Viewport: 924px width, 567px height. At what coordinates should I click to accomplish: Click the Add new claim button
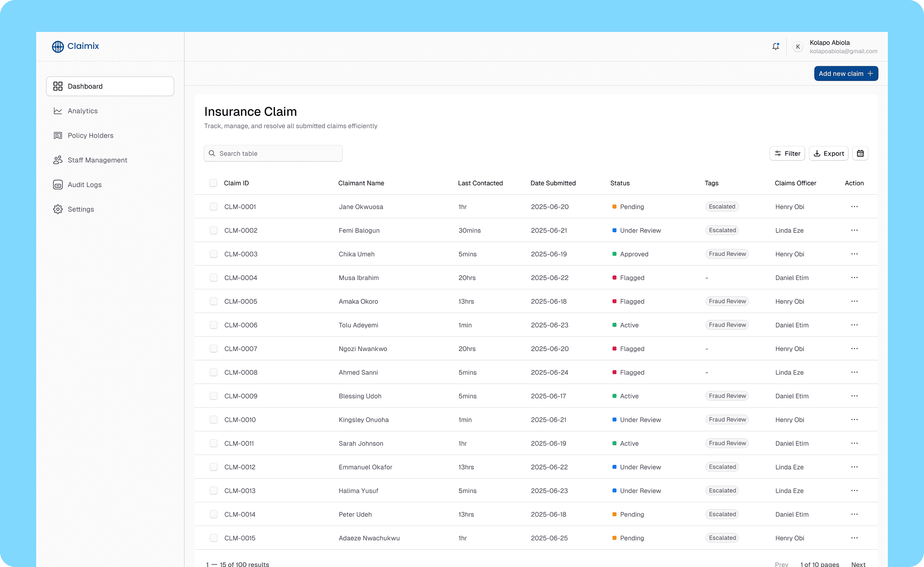click(846, 74)
